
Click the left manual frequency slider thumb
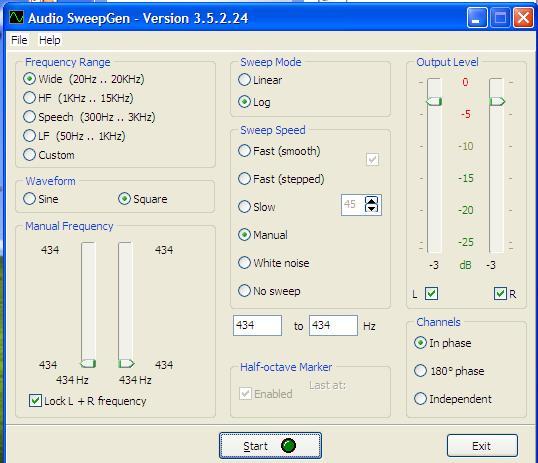click(89, 363)
